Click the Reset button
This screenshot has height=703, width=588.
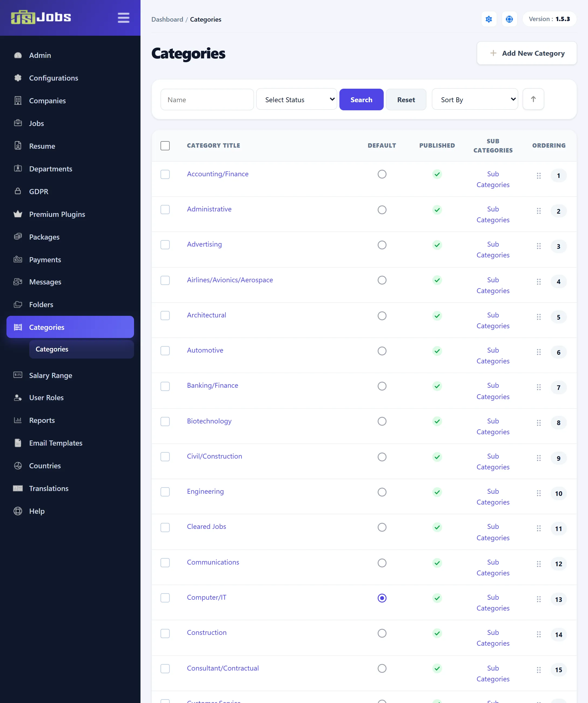(406, 100)
